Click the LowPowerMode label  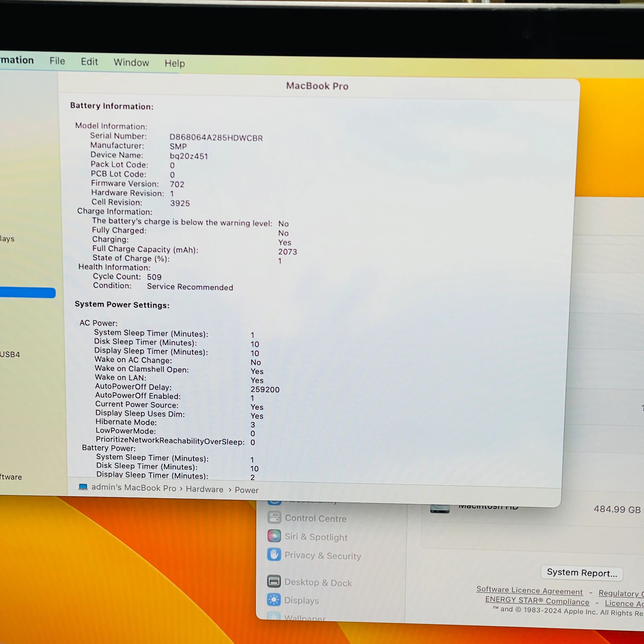point(126,431)
